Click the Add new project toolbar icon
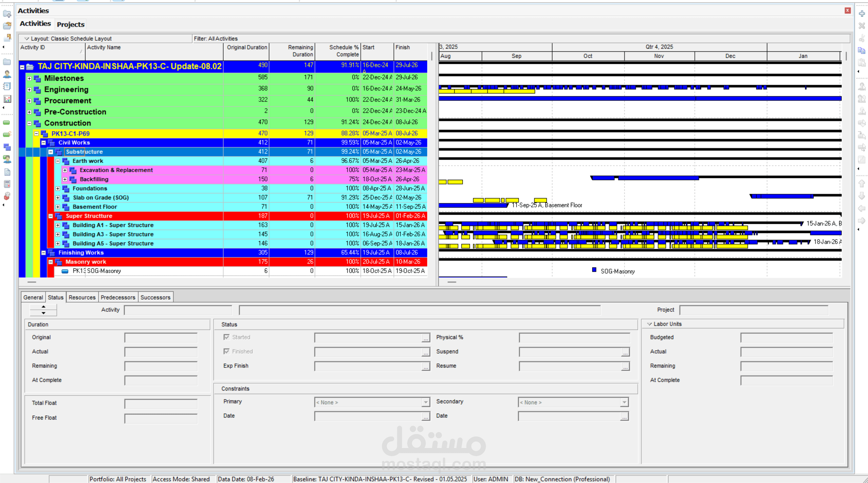868x483 pixels. pyautogui.click(x=7, y=14)
